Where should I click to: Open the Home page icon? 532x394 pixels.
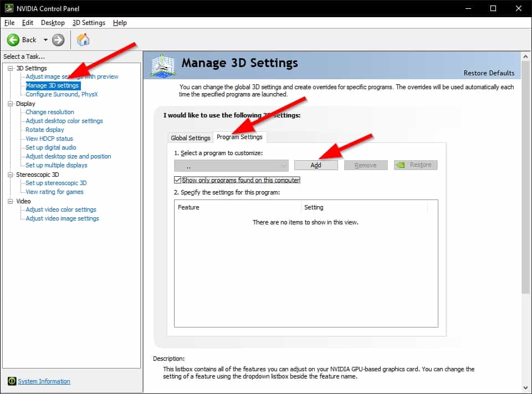click(x=83, y=40)
